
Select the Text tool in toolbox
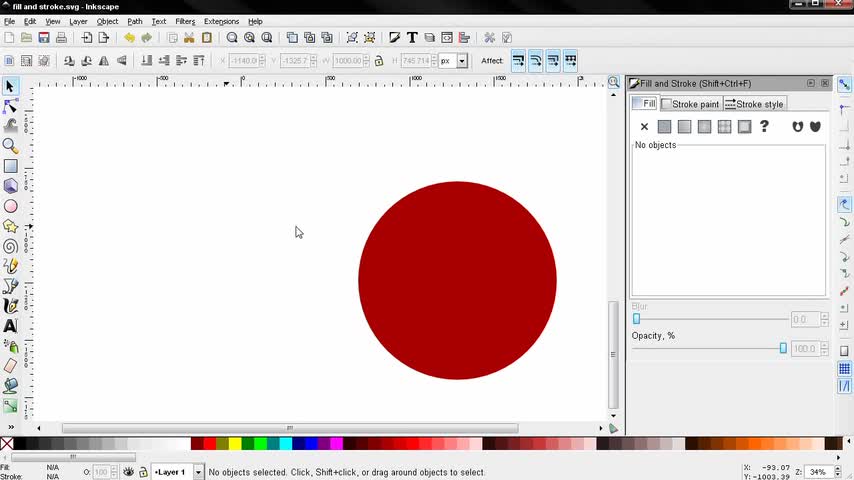[x=10, y=326]
